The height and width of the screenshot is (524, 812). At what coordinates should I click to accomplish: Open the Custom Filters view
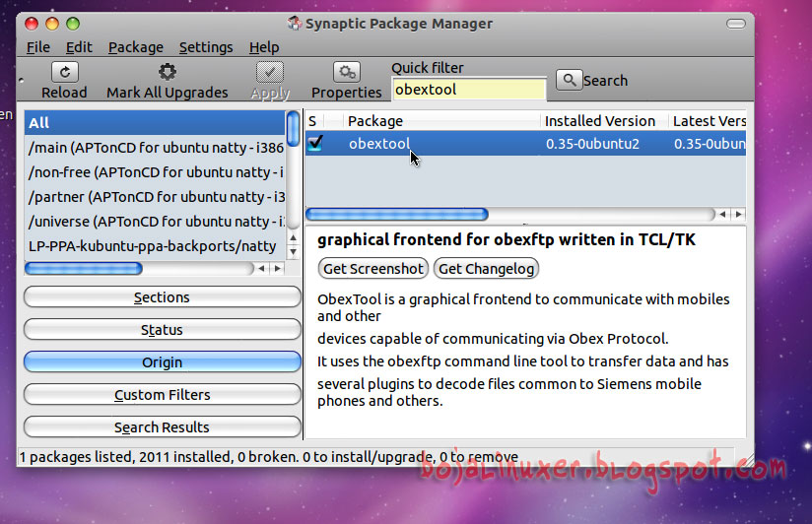coord(162,395)
